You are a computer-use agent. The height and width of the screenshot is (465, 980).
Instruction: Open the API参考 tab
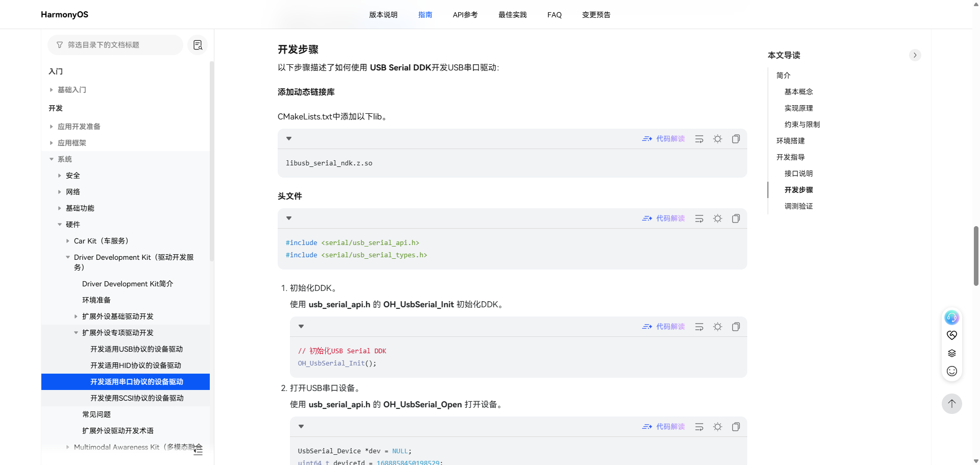pyautogui.click(x=465, y=15)
